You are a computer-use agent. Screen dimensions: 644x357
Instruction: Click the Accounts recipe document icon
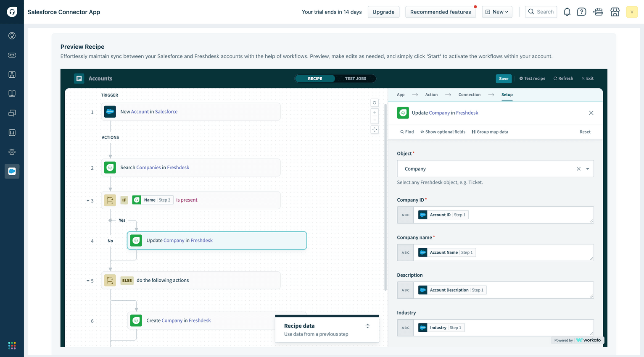click(x=79, y=79)
